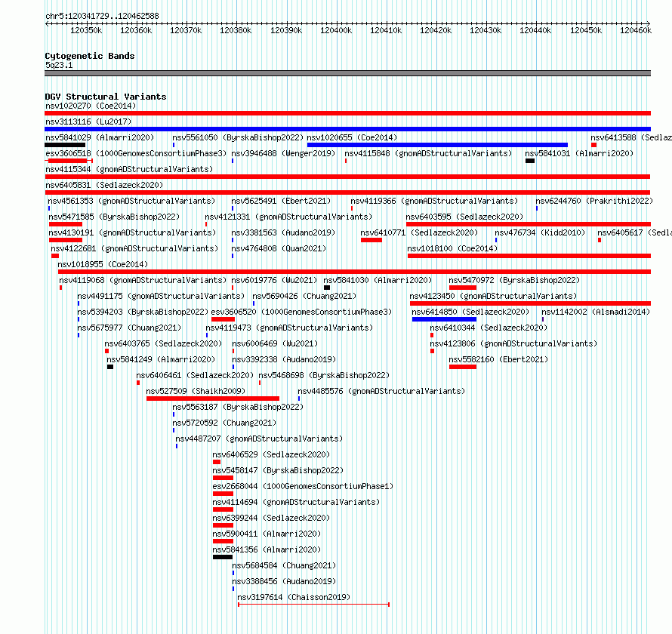
Task: Open nsv4485576 (gnomADStructuralVariants) variant
Action: 381,391
